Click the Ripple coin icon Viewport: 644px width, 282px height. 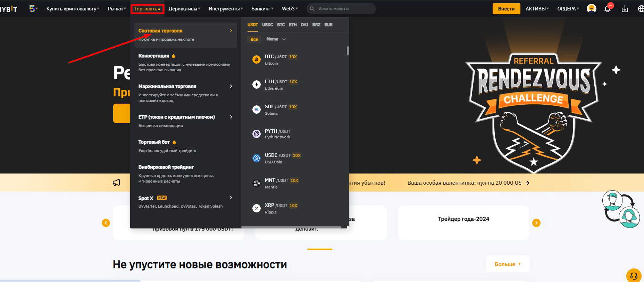click(256, 208)
